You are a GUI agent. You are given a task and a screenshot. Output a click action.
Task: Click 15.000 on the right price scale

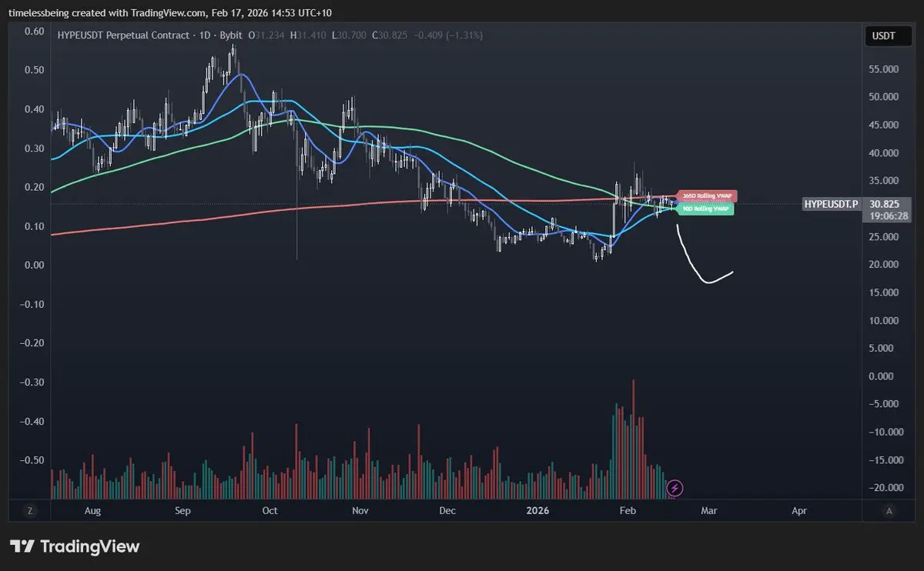[884, 292]
